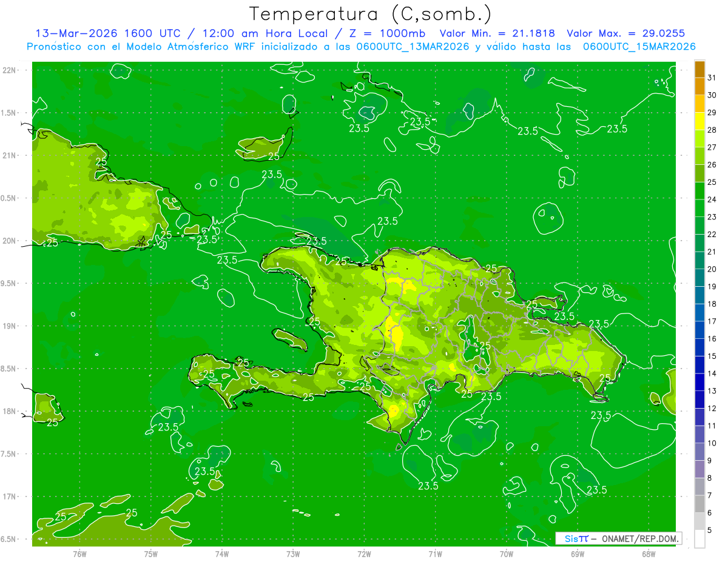This screenshot has height=562, width=728.
Task: Click the '73W' longitude label
Action: (293, 554)
